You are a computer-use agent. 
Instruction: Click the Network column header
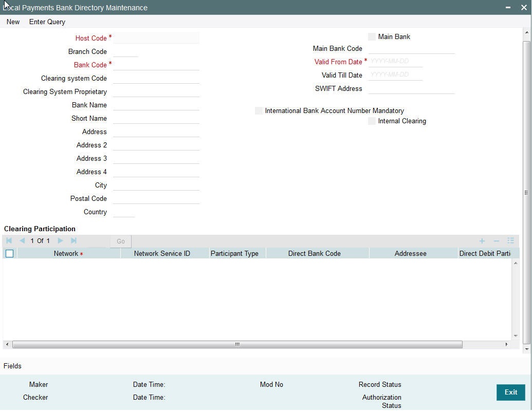[x=69, y=253]
